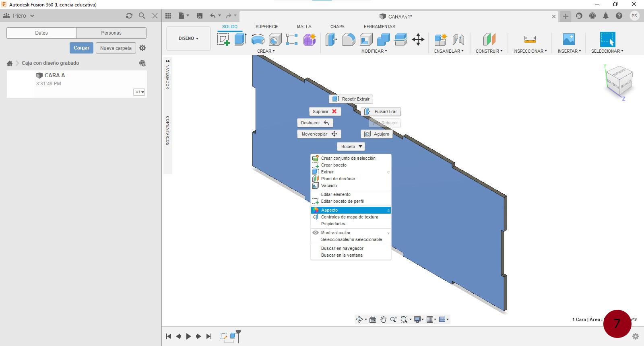Save the document with disk icon

point(200,16)
